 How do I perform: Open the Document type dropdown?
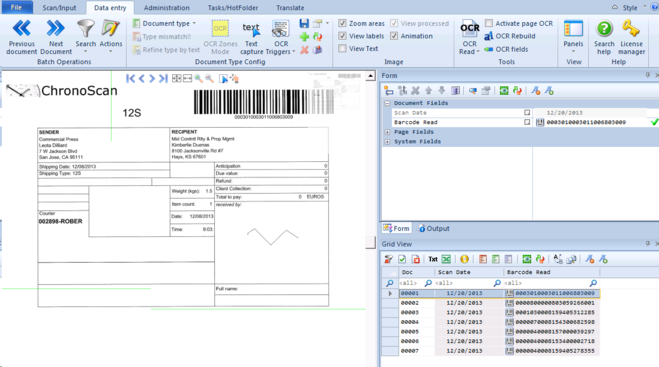[164, 24]
